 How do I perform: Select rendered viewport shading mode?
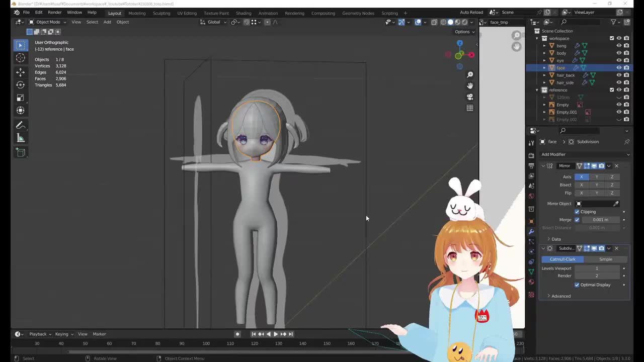point(464,22)
